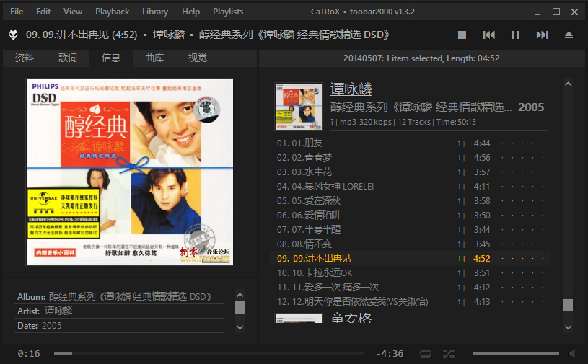The width and height of the screenshot is (588, 364).
Task: Skip to the next track
Action: 543,35
